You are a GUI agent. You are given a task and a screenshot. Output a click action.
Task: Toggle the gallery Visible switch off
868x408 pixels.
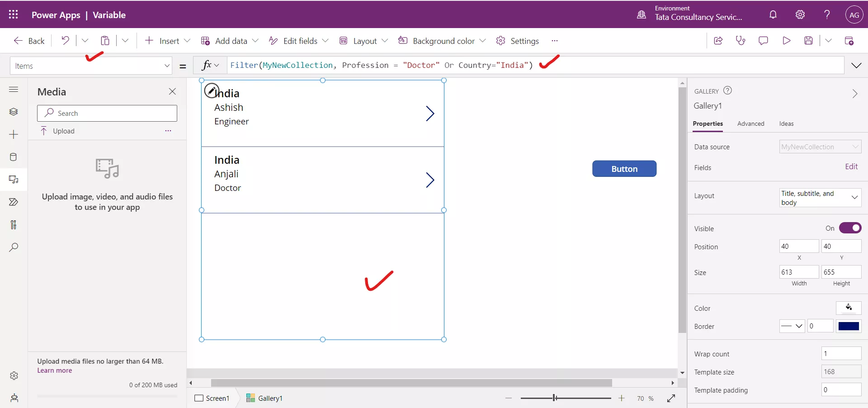tap(851, 228)
